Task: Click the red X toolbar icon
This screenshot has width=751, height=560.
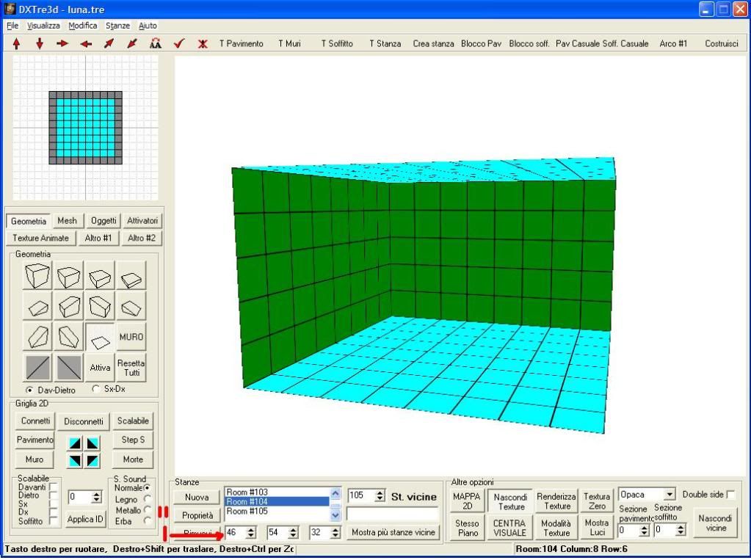Action: click(x=202, y=44)
